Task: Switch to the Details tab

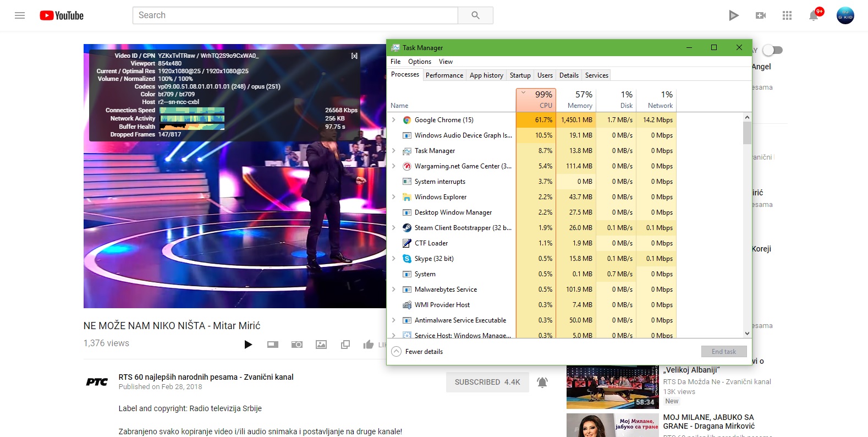Action: (569, 75)
